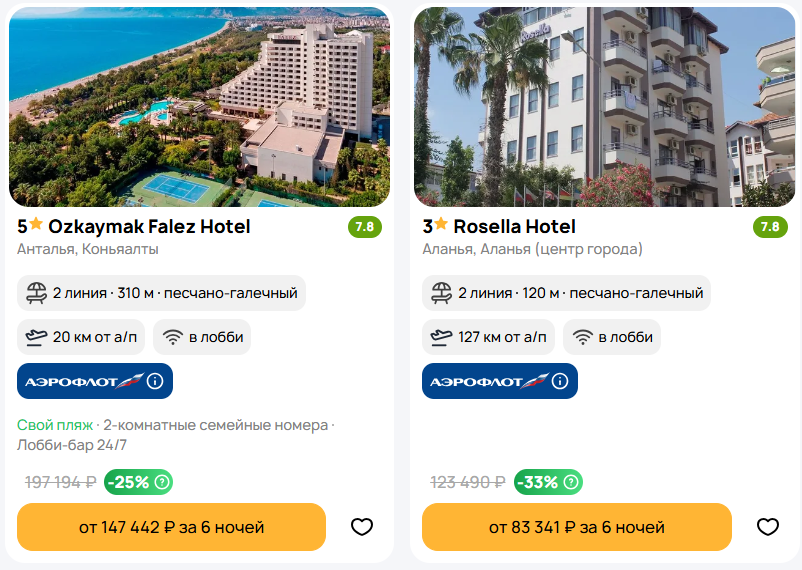Click the 7.8 rating badge of Rosella

tap(770, 227)
